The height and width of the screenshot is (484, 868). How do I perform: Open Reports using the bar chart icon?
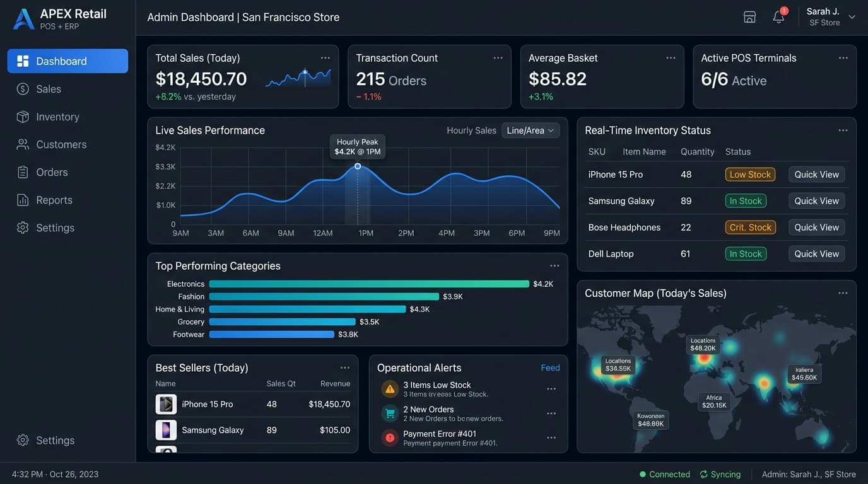(x=23, y=200)
